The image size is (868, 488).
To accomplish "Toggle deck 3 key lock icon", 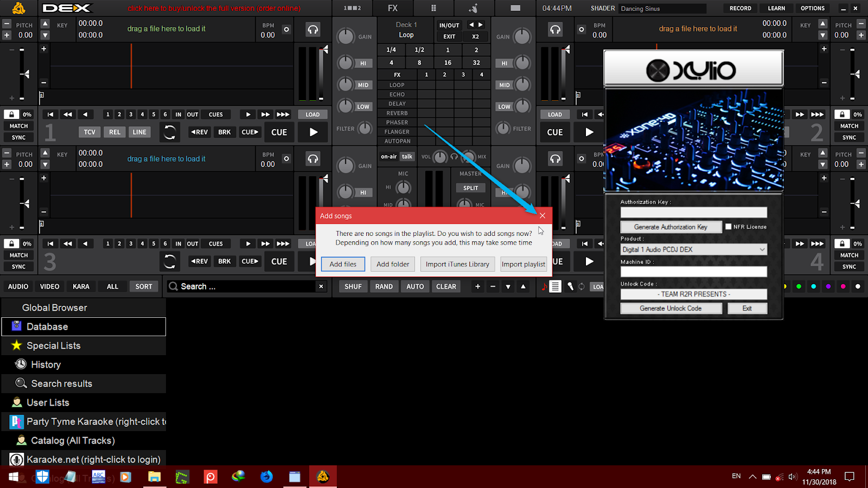I will [x=11, y=244].
